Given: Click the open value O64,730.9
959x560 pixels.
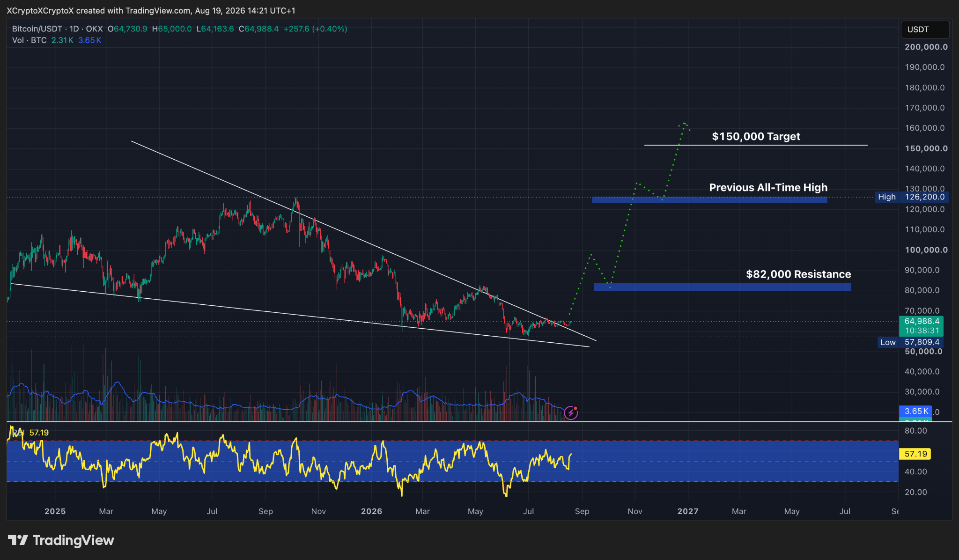Looking at the screenshot, I should [x=127, y=29].
